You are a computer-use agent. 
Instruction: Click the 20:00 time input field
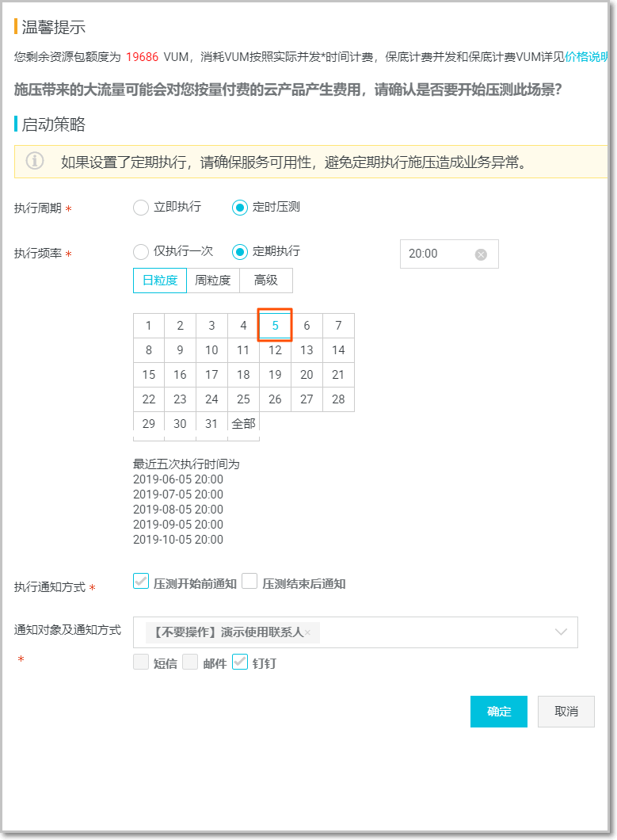click(x=449, y=254)
